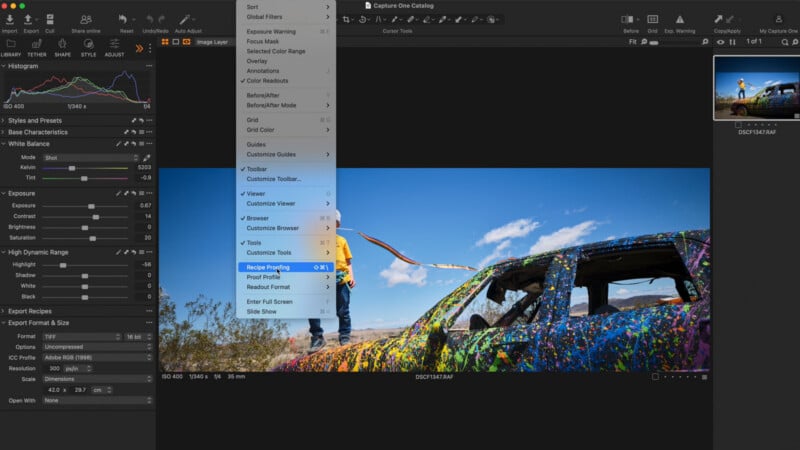This screenshot has height=450, width=800.
Task: Open the Global Filters submenu
Action: point(286,17)
